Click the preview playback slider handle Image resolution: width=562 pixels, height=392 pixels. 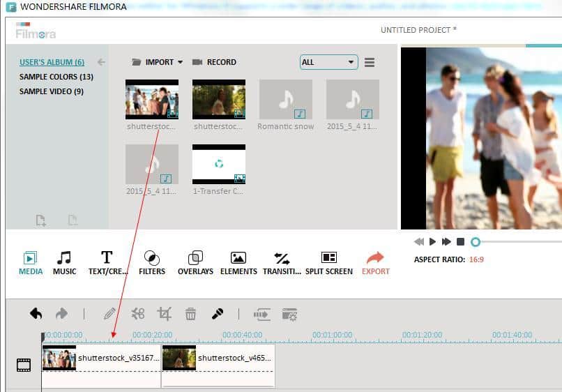[476, 242]
